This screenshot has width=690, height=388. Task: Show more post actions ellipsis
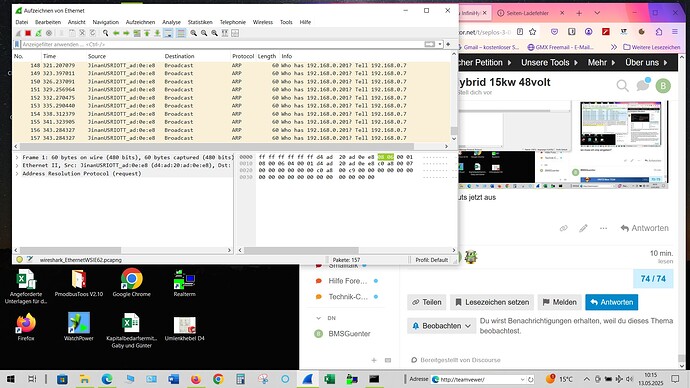point(603,228)
